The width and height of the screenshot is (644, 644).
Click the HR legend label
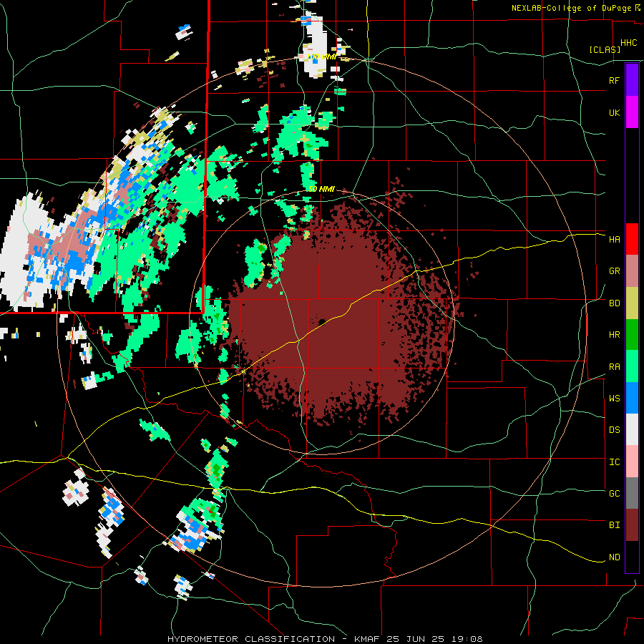tap(615, 335)
